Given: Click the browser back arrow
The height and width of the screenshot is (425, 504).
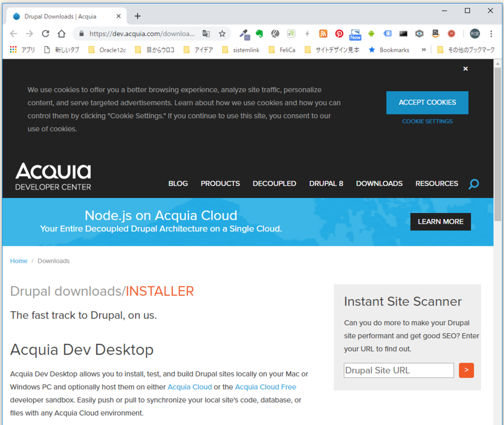Looking at the screenshot, I should coord(14,34).
